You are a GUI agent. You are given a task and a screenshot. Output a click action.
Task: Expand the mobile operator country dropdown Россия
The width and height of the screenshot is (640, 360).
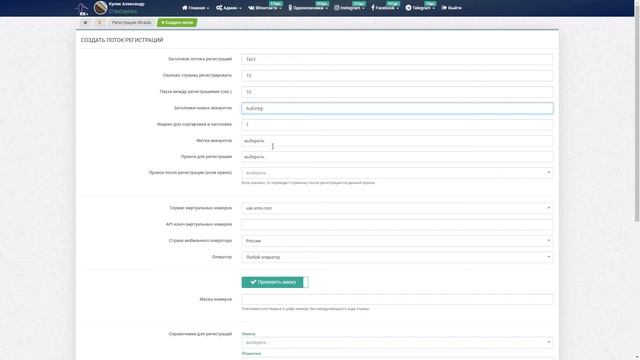tap(397, 241)
